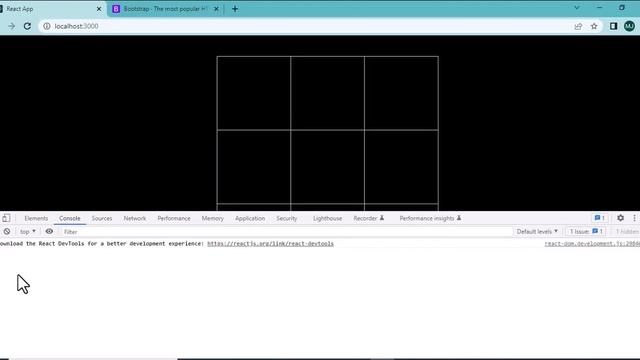
Task: Open the Default levels dropdown
Action: (537, 231)
